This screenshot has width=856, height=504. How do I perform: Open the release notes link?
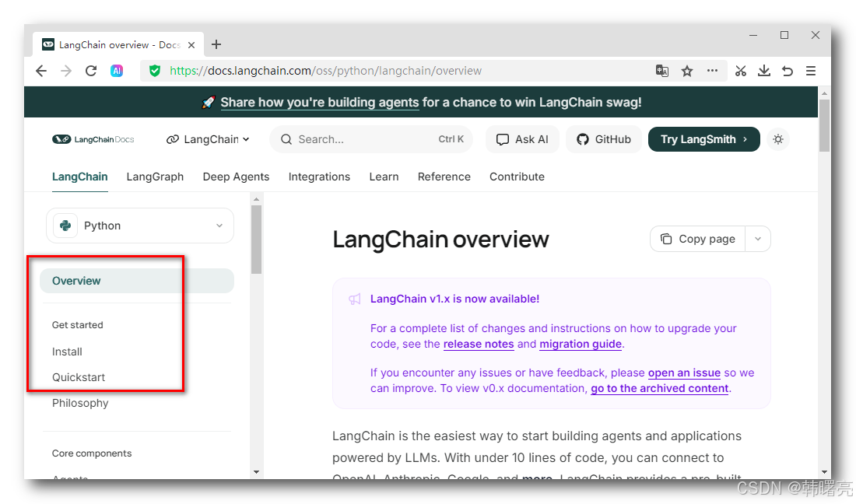tap(478, 345)
